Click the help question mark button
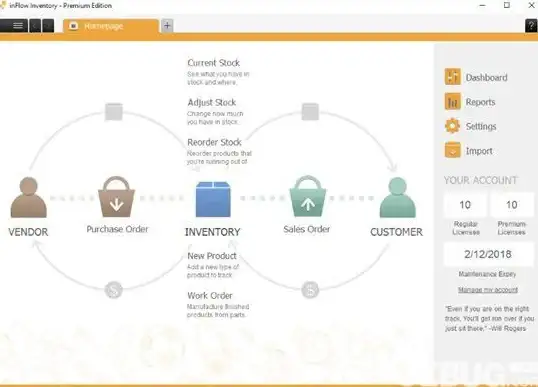538x387 pixels. click(531, 26)
